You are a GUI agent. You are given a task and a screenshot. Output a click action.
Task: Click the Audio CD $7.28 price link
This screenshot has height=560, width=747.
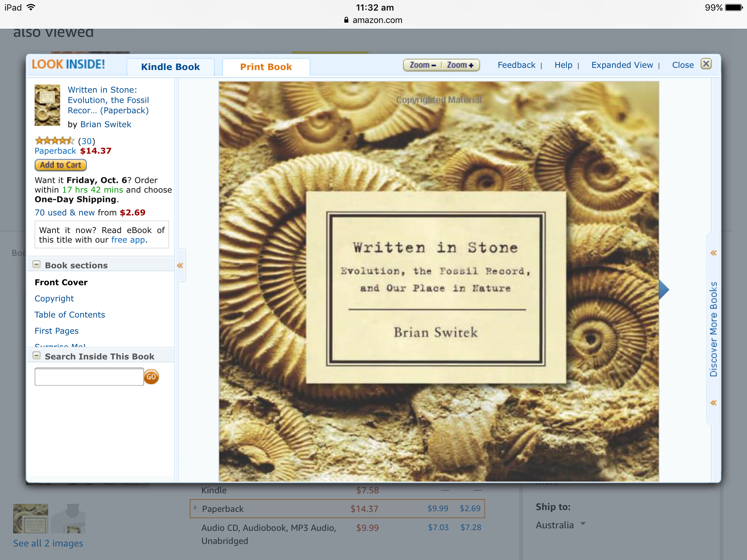coord(471,527)
